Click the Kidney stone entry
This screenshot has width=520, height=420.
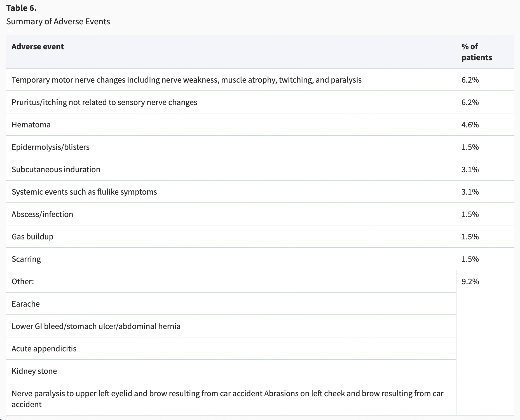click(x=34, y=371)
